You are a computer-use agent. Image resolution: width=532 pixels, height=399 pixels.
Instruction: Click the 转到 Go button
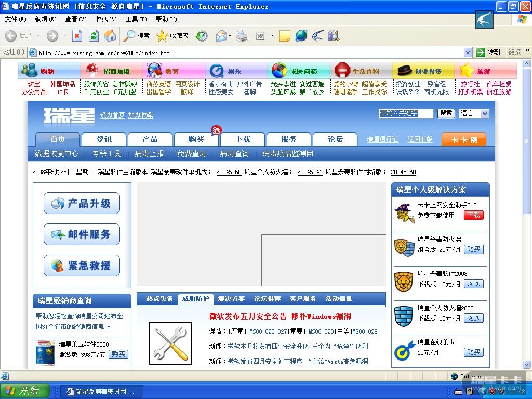tap(488, 52)
